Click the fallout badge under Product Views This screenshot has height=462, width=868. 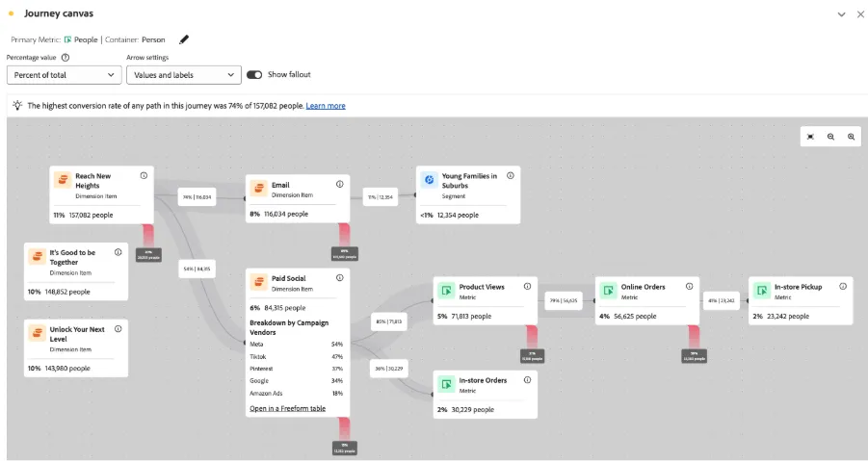pyautogui.click(x=532, y=356)
